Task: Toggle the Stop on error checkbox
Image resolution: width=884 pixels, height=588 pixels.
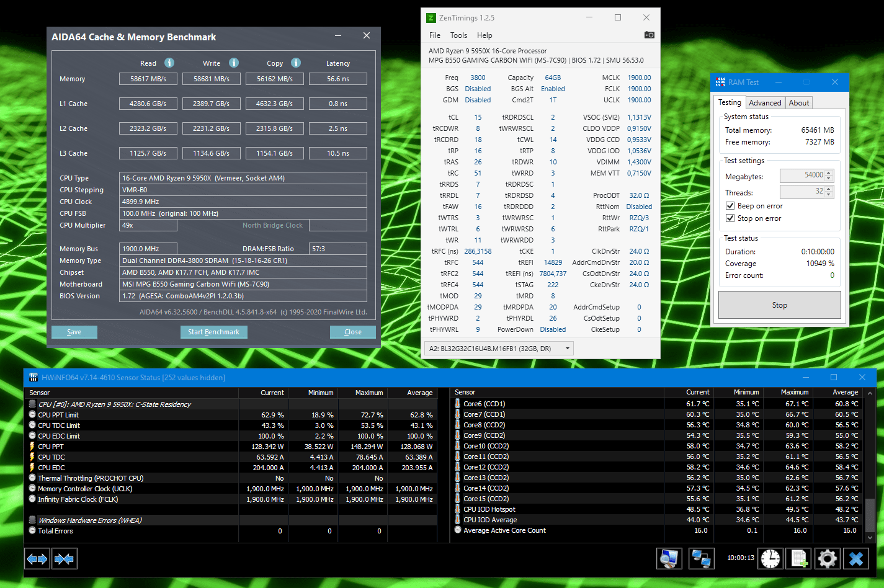Action: click(730, 218)
